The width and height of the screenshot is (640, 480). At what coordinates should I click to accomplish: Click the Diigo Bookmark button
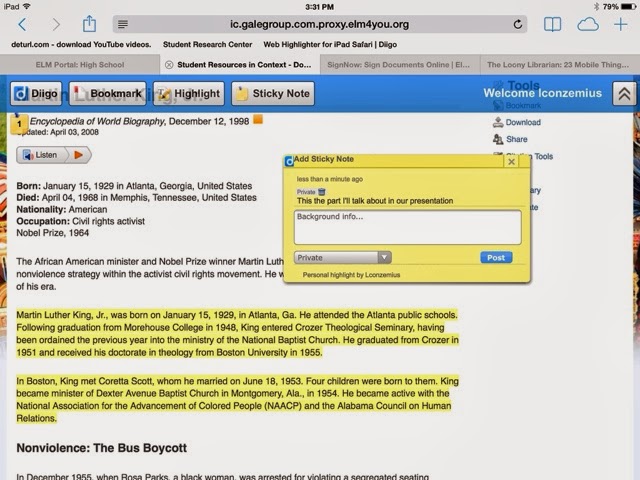[107, 93]
